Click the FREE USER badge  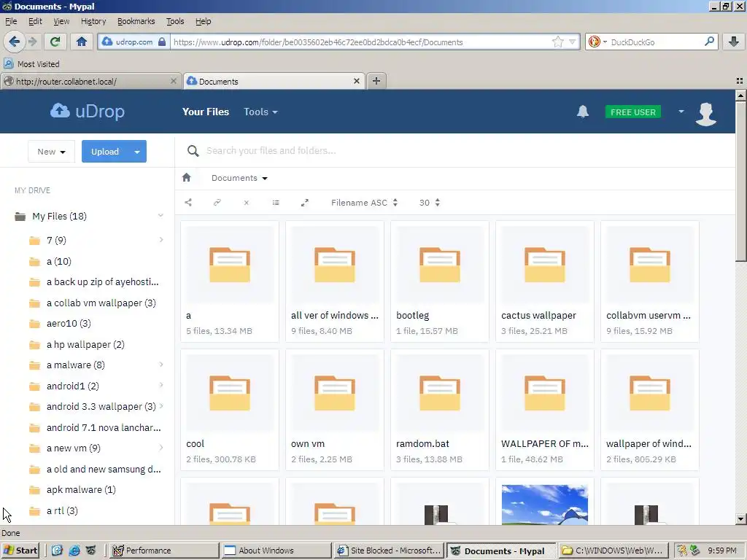632,112
